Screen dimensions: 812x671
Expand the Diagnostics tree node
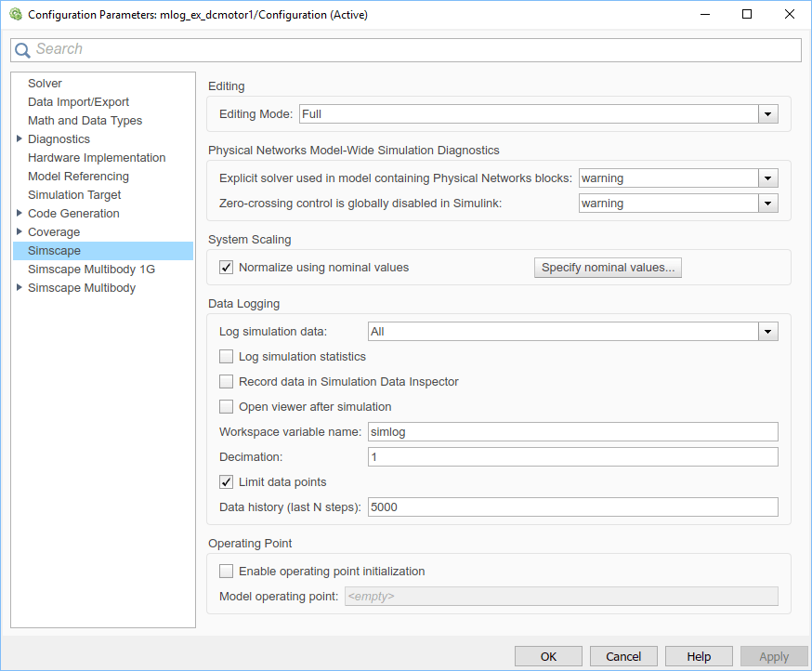point(20,139)
